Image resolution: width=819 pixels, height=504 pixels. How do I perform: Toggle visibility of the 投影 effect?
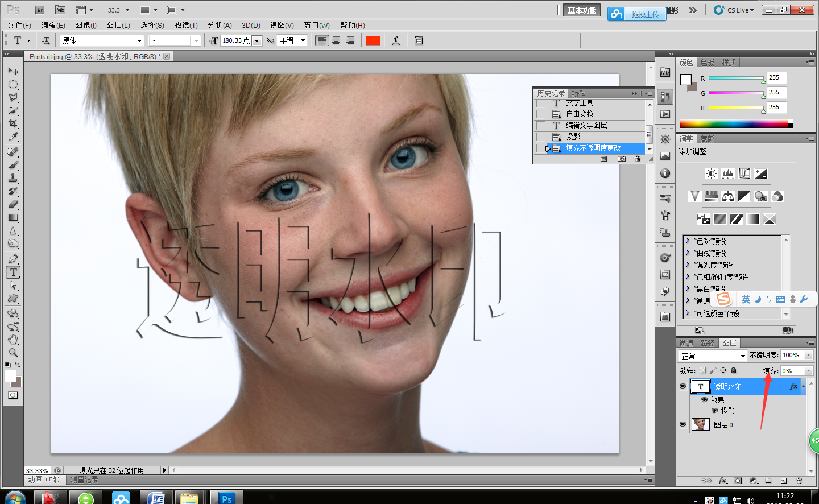714,411
